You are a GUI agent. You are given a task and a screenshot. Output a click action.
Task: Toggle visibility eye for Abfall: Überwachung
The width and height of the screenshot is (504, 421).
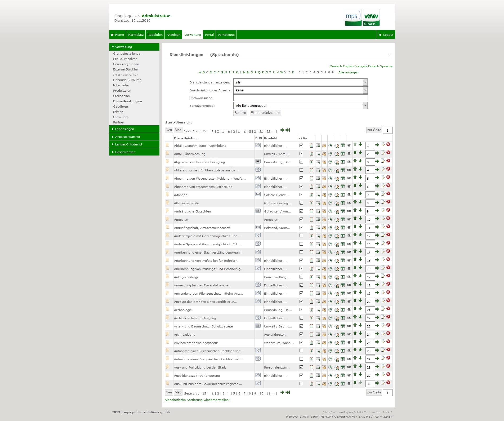[349, 154]
